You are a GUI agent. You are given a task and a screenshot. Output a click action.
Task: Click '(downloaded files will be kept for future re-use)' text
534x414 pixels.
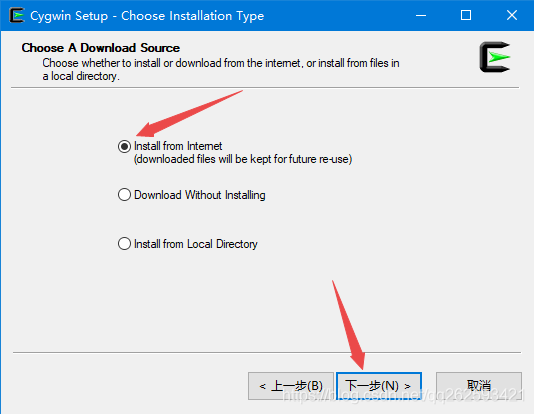pyautogui.click(x=243, y=159)
